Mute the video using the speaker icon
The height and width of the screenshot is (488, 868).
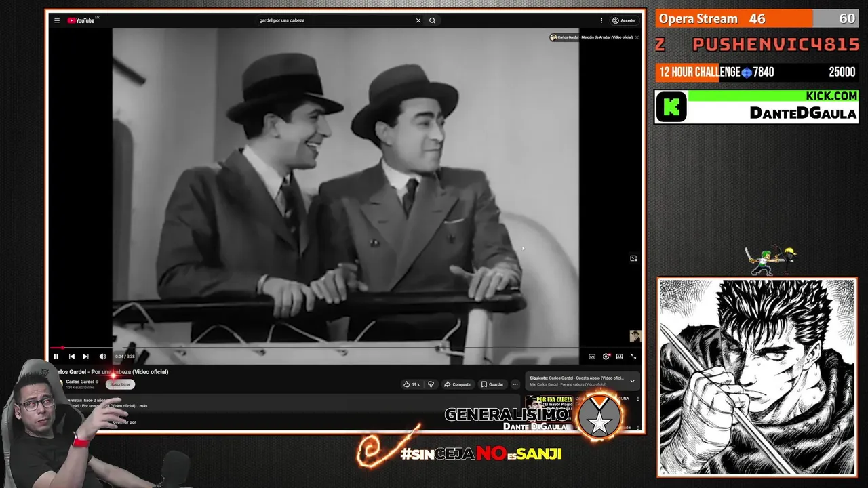pos(102,357)
